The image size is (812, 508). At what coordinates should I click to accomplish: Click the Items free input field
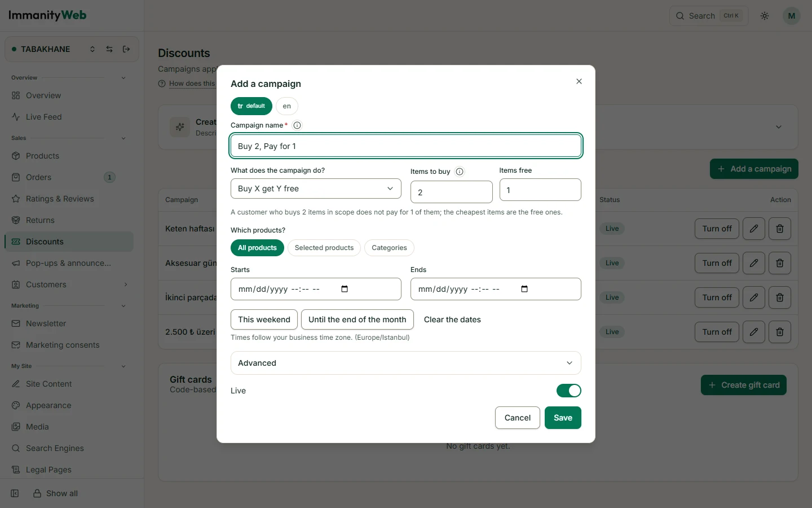(x=540, y=190)
